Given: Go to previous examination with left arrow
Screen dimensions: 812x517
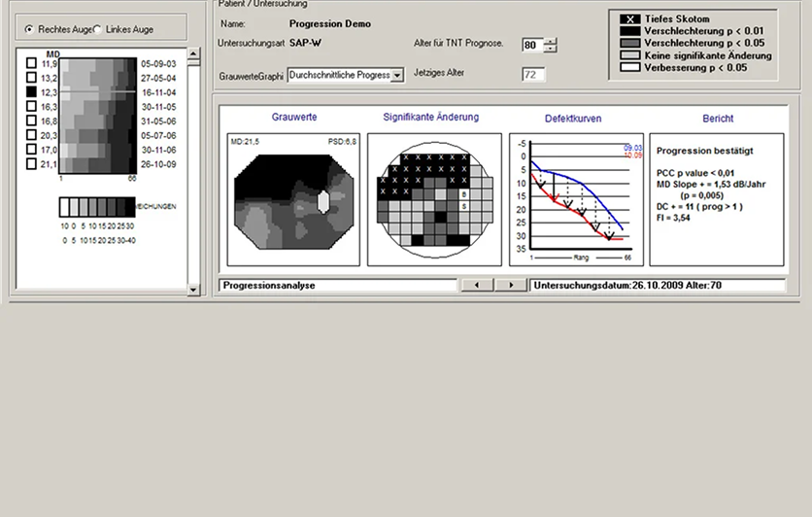Looking at the screenshot, I should pos(477,285).
